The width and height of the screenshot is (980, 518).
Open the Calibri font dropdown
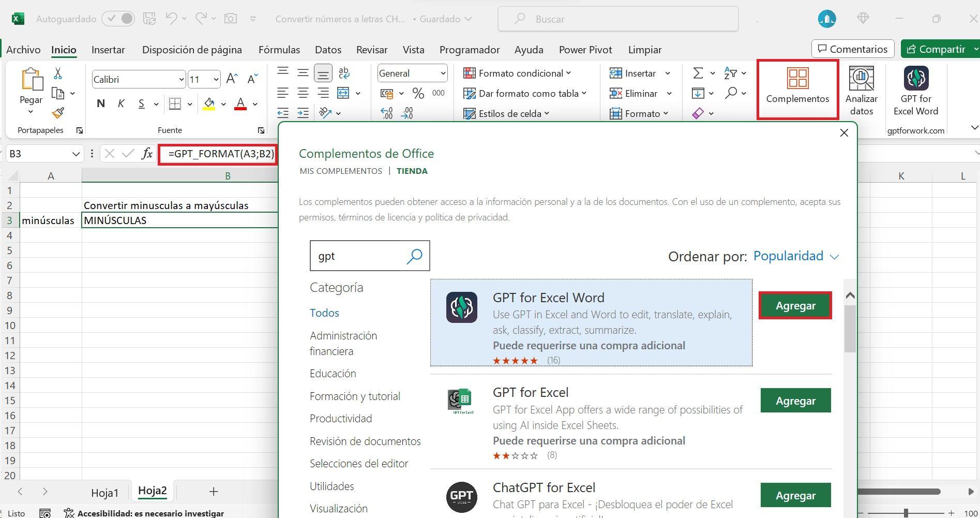pos(138,79)
